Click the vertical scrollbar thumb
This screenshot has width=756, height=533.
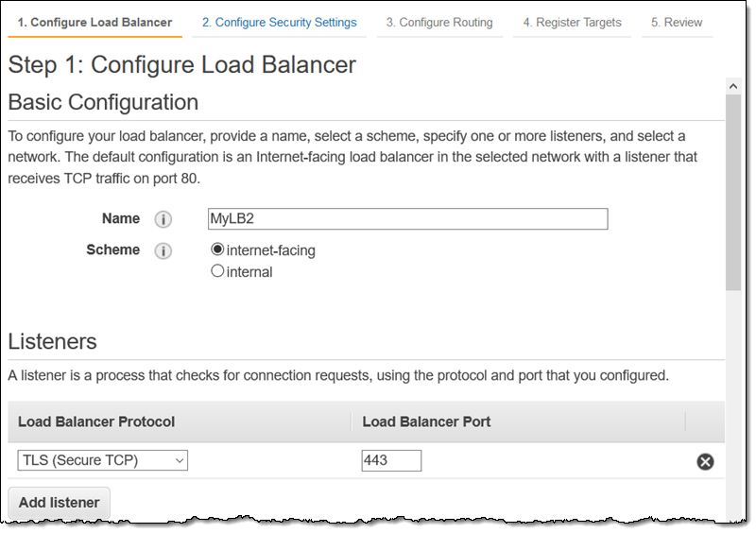pyautogui.click(x=732, y=189)
